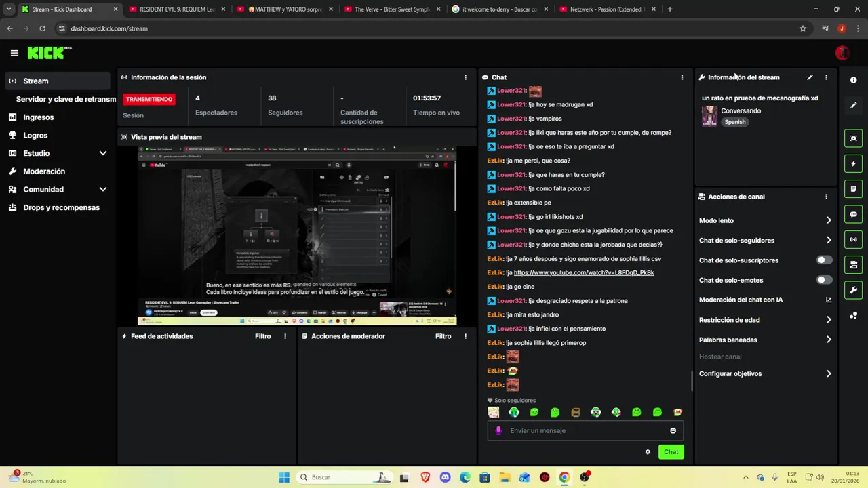Open Brave browser from taskbar
This screenshot has width=868, height=488.
tap(425, 477)
